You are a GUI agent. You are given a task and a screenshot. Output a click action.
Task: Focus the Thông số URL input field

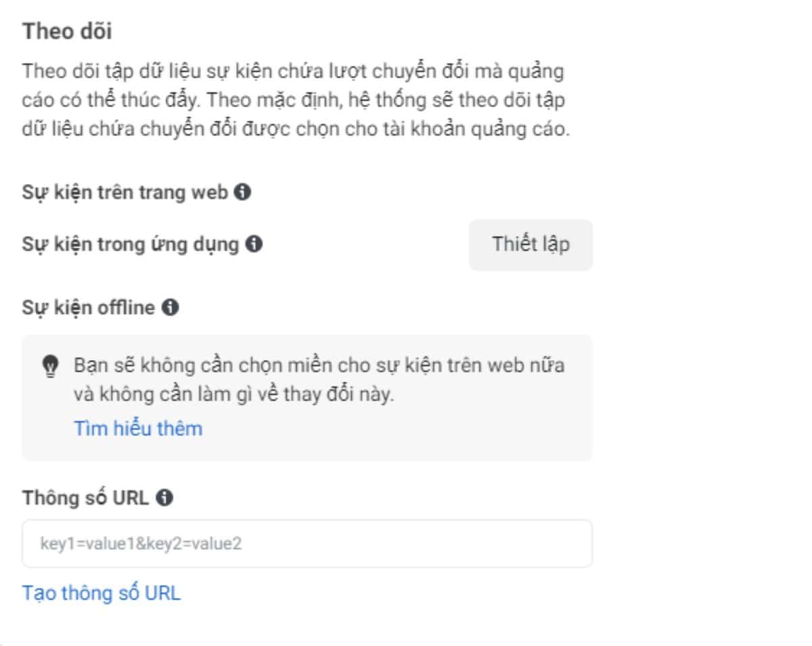(307, 543)
